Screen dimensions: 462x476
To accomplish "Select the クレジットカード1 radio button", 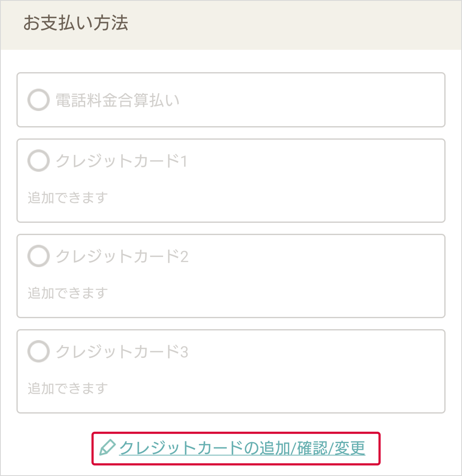I will pyautogui.click(x=38, y=161).
